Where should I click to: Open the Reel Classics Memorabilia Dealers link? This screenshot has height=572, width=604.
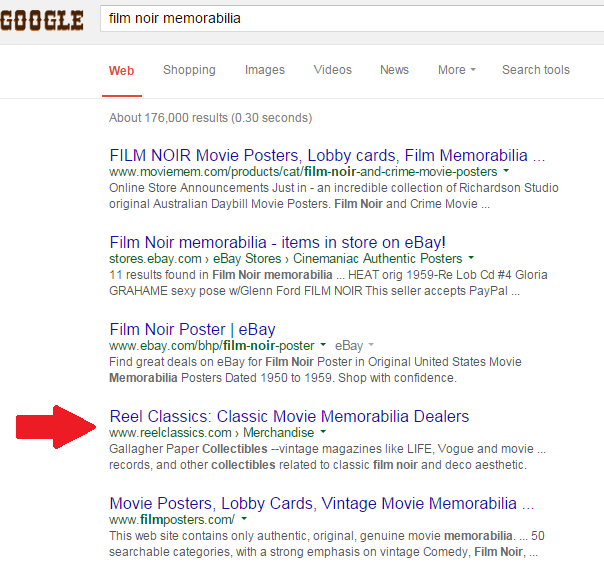[289, 416]
